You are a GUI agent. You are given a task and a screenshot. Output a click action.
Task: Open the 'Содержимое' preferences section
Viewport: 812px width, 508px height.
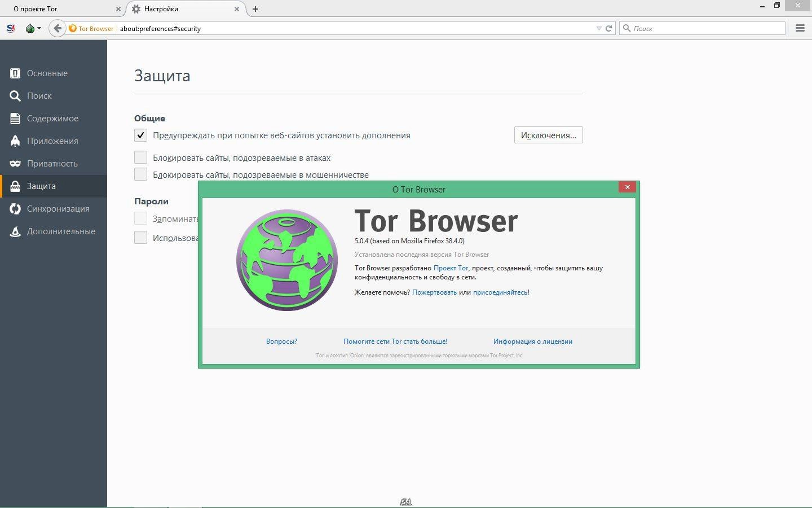[54, 119]
